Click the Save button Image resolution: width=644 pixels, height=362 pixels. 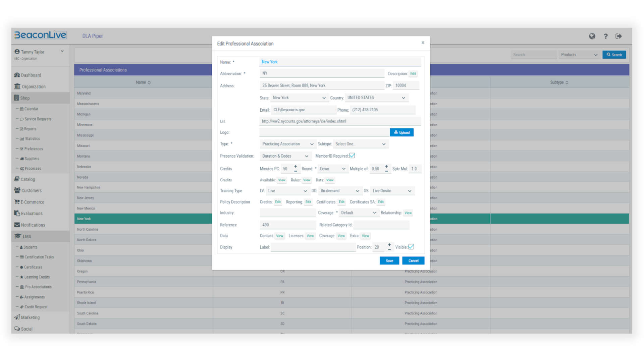point(389,260)
